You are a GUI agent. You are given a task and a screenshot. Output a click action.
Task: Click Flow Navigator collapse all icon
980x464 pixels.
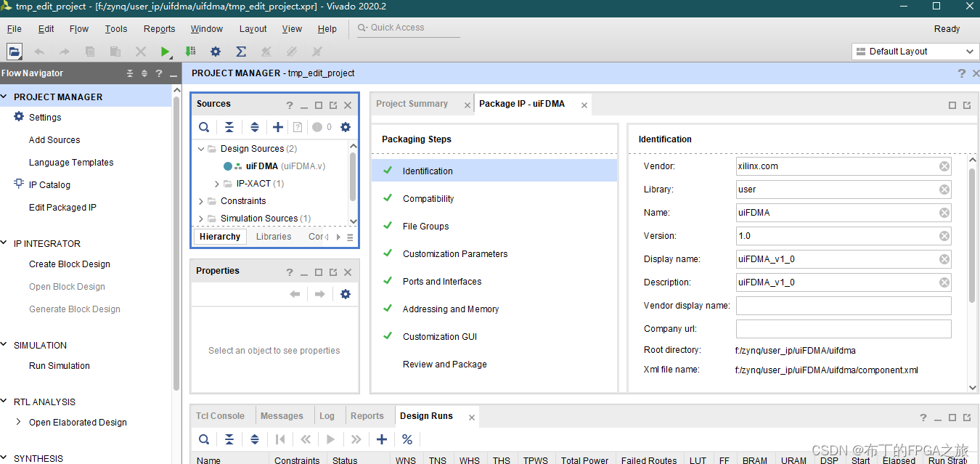[x=130, y=73]
